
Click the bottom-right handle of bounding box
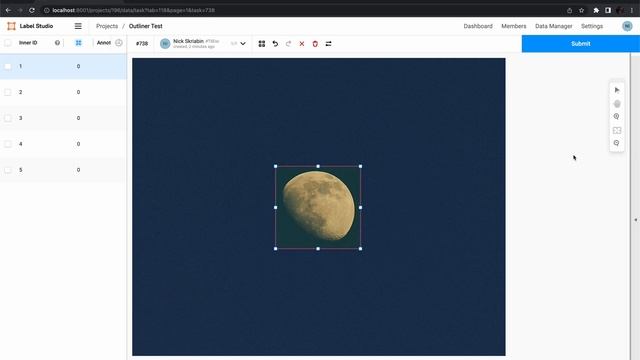tap(360, 249)
